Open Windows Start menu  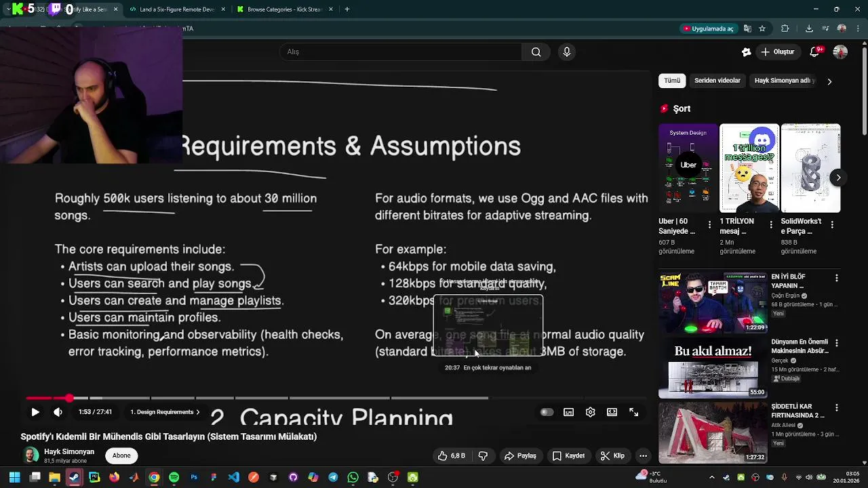point(14,477)
